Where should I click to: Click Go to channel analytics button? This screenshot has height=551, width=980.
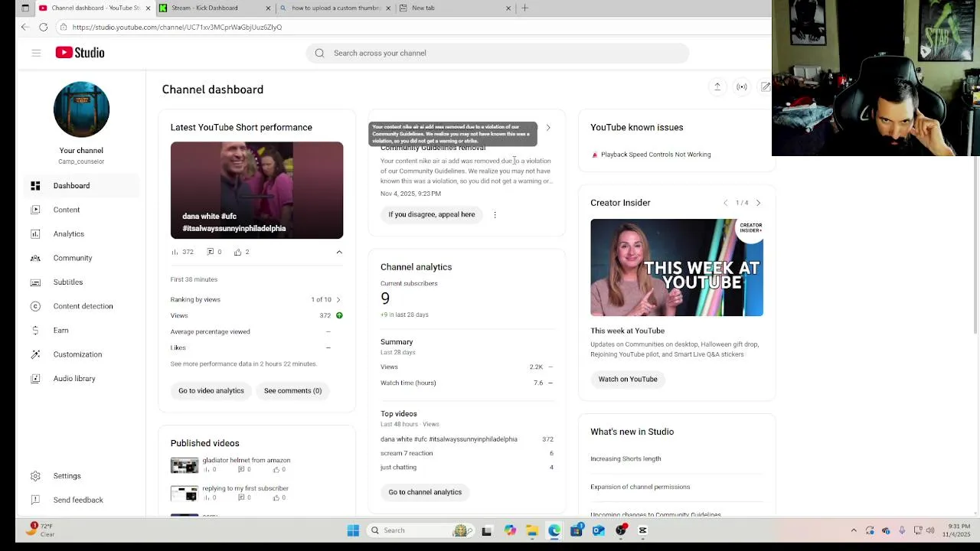tap(425, 492)
